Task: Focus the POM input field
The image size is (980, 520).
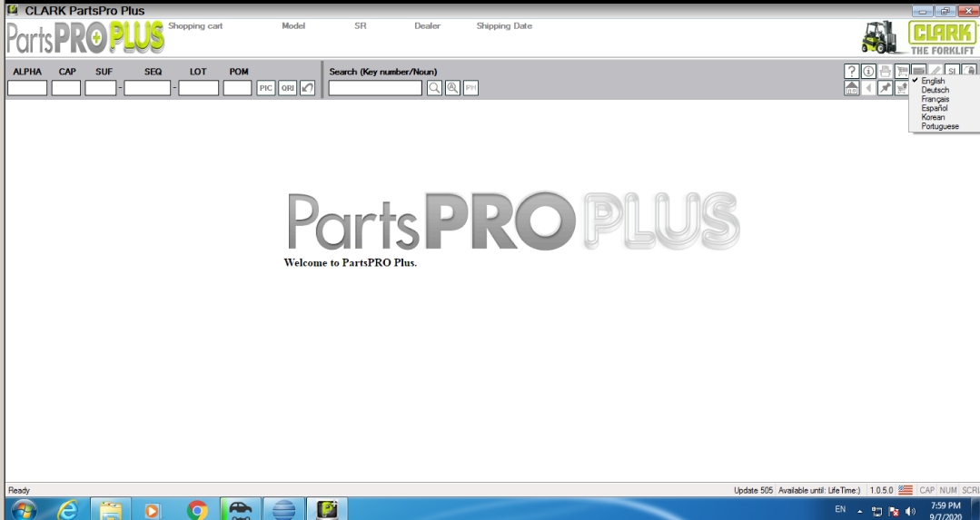Action: (237, 88)
